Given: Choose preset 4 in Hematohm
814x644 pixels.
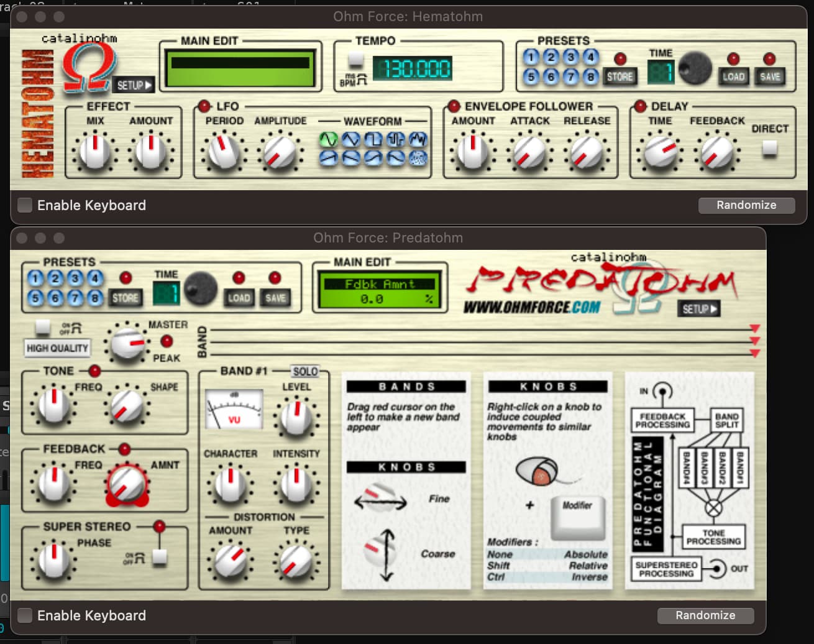Looking at the screenshot, I should coord(590,57).
